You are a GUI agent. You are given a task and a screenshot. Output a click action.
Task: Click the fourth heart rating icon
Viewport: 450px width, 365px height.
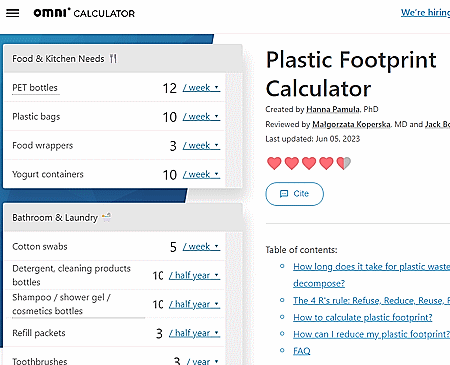[326, 163]
